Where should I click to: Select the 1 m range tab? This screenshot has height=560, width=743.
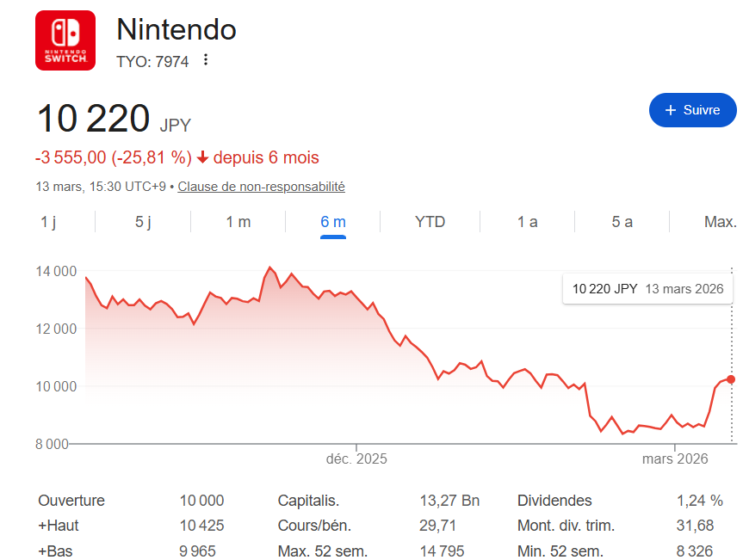(238, 222)
